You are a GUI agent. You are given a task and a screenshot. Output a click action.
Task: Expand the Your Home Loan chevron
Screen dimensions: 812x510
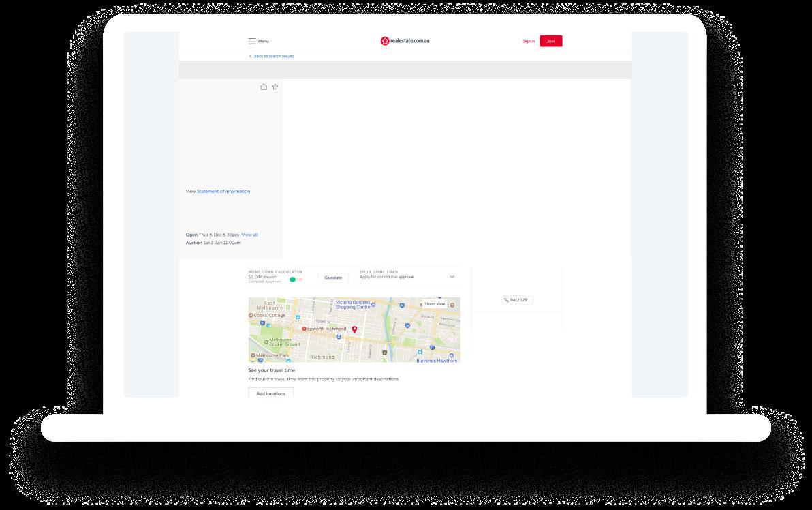pyautogui.click(x=452, y=277)
